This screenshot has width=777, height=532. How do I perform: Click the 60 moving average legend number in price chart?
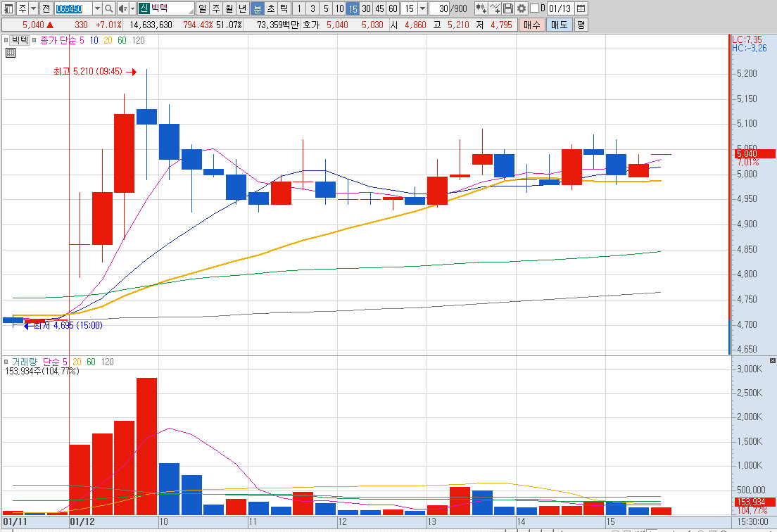click(x=122, y=41)
